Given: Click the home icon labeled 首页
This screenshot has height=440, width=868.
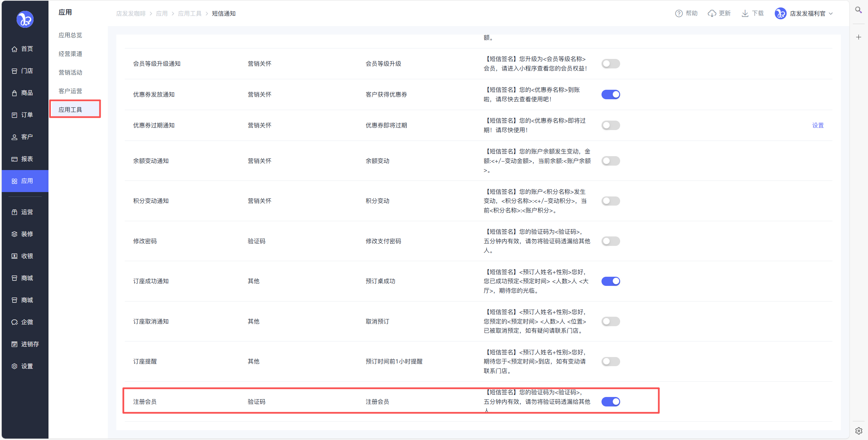Looking at the screenshot, I should pos(14,49).
